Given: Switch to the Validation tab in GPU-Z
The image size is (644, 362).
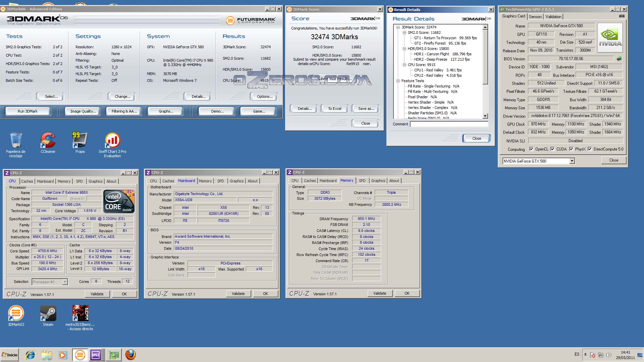Looking at the screenshot, I should point(553,17).
